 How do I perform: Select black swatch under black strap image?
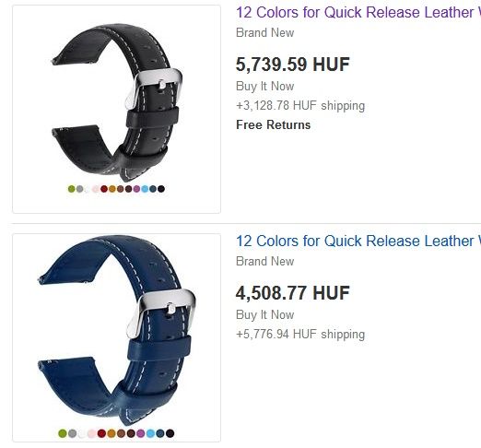point(161,189)
